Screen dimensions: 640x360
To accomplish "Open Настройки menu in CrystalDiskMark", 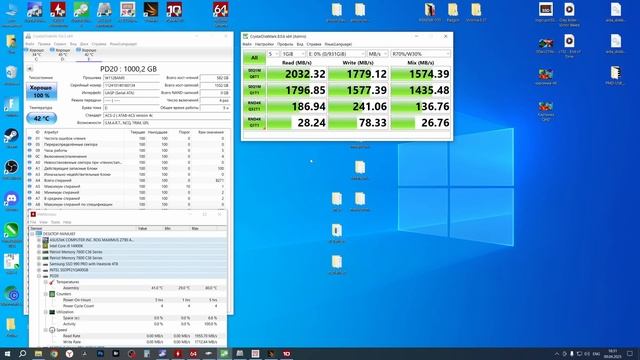I will (x=264, y=44).
